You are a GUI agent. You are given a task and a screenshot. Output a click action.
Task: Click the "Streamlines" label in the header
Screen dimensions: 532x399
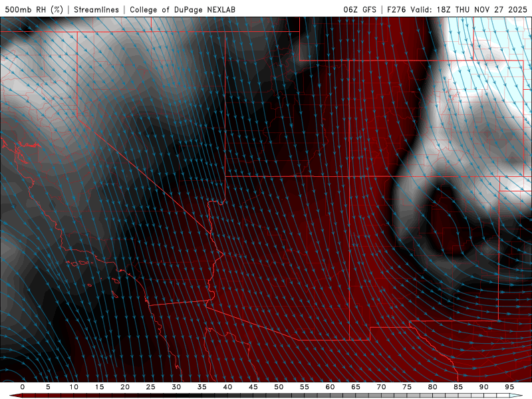pyautogui.click(x=96, y=10)
